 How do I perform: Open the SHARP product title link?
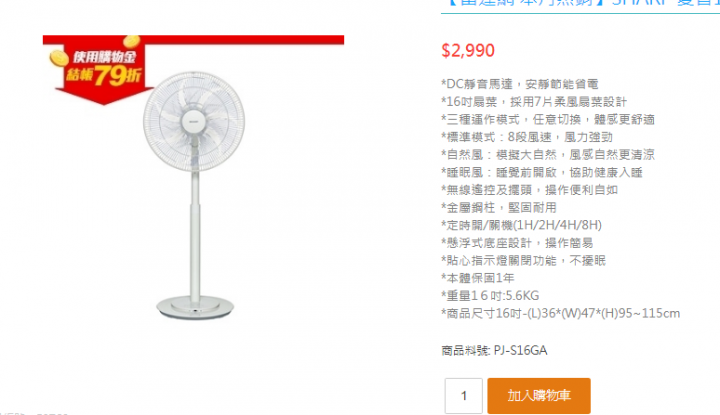pyautogui.click(x=580, y=6)
